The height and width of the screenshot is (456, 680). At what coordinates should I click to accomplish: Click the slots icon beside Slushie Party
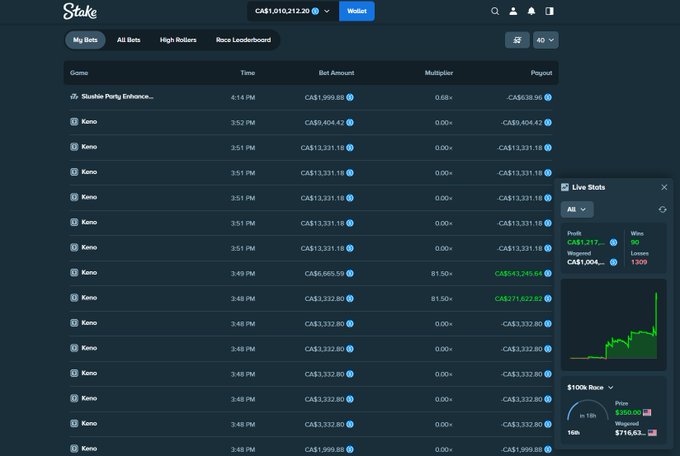(74, 96)
